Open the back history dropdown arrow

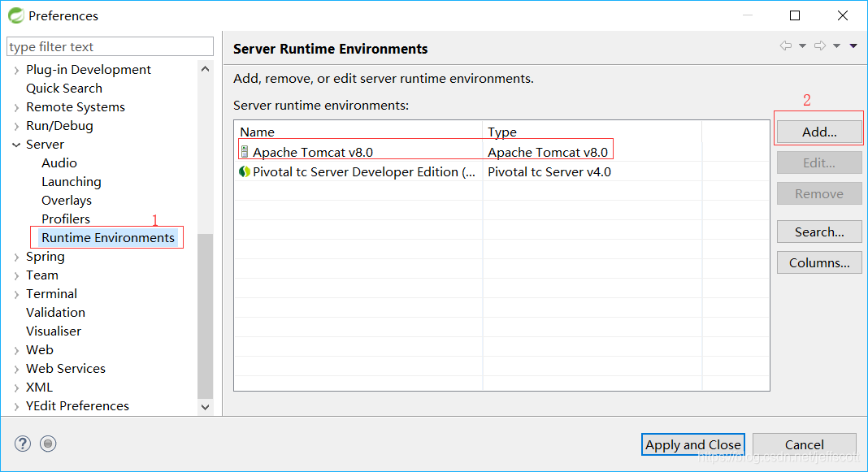pos(802,46)
